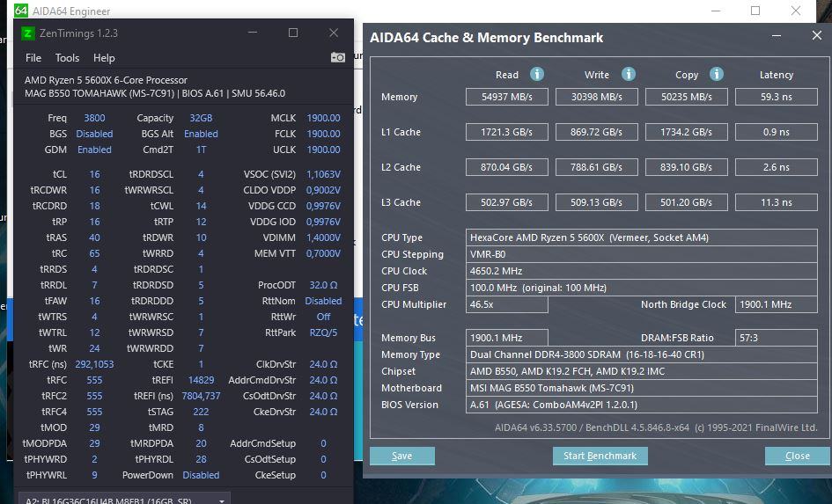
Task: Click the tREFI value 14829
Action: (x=201, y=380)
